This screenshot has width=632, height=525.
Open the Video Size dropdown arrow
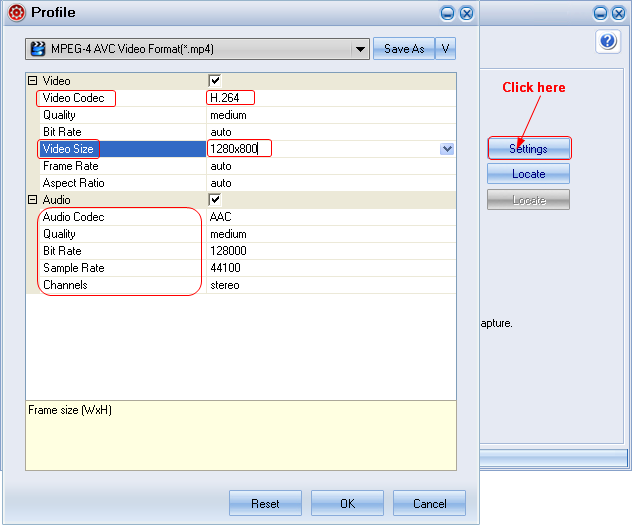(x=447, y=149)
